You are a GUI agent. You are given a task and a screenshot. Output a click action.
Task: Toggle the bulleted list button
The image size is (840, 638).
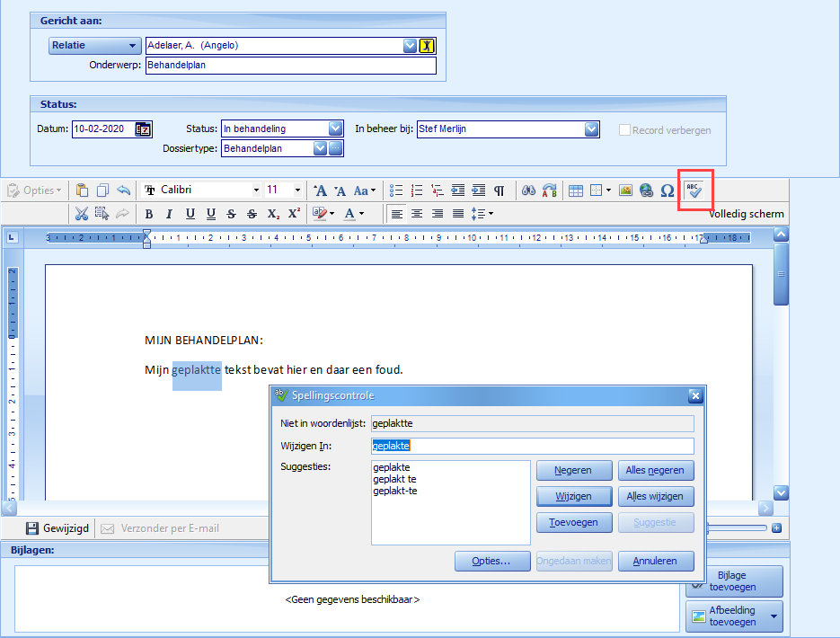coord(396,191)
